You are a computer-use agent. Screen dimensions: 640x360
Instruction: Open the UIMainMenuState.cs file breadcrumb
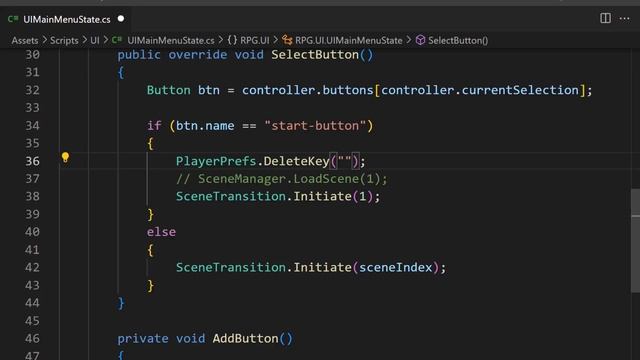pyautogui.click(x=171, y=40)
